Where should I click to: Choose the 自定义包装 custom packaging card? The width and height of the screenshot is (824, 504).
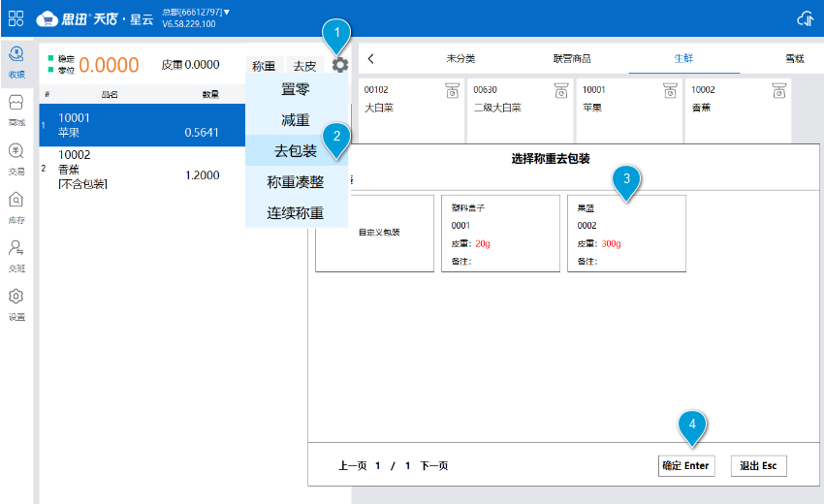pyautogui.click(x=375, y=234)
